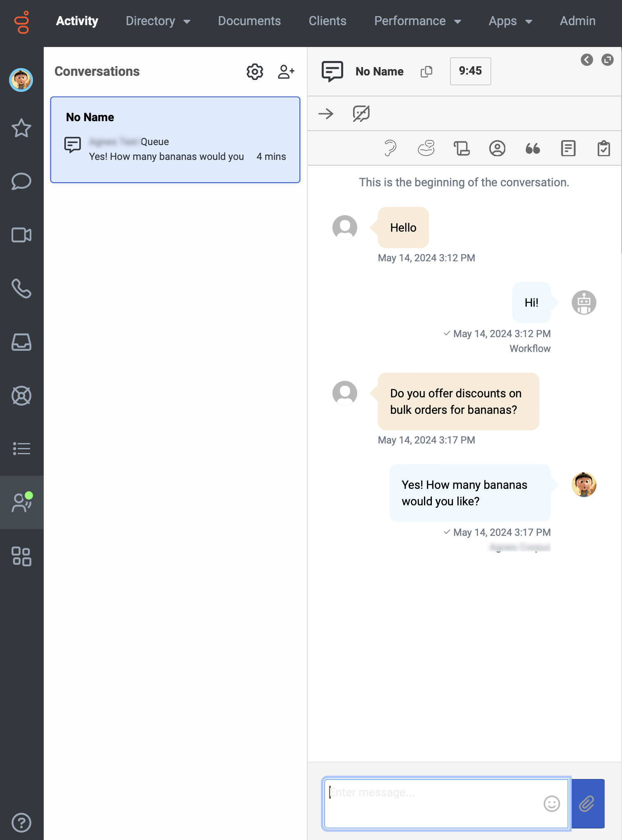Click the transfer arrow icon
622x840 pixels.
pos(326,114)
